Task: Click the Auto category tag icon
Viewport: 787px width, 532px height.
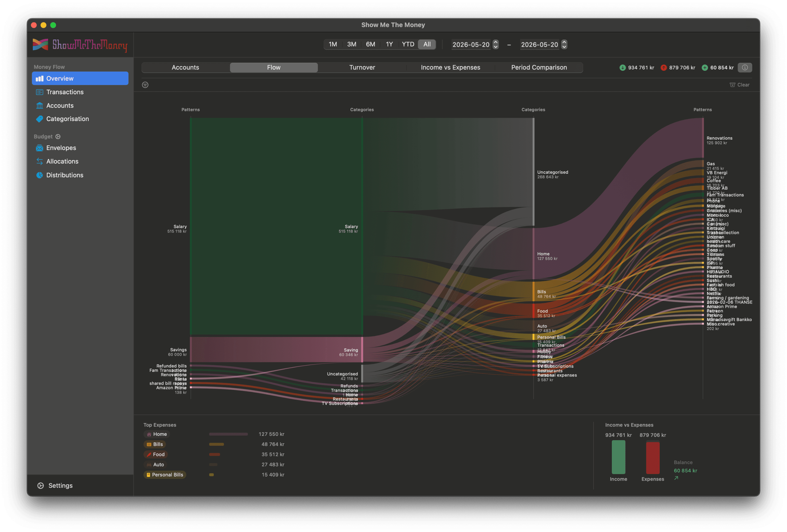Action: [149, 465]
